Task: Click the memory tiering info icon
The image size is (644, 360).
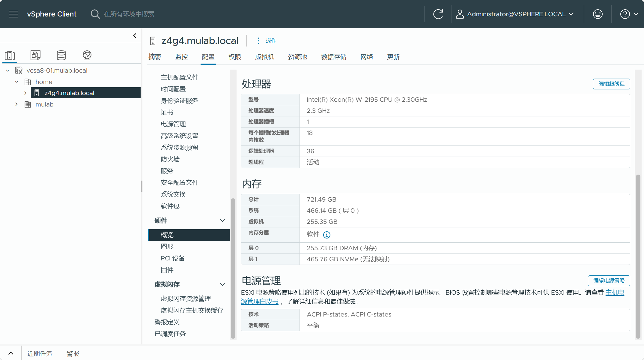Action: (327, 235)
